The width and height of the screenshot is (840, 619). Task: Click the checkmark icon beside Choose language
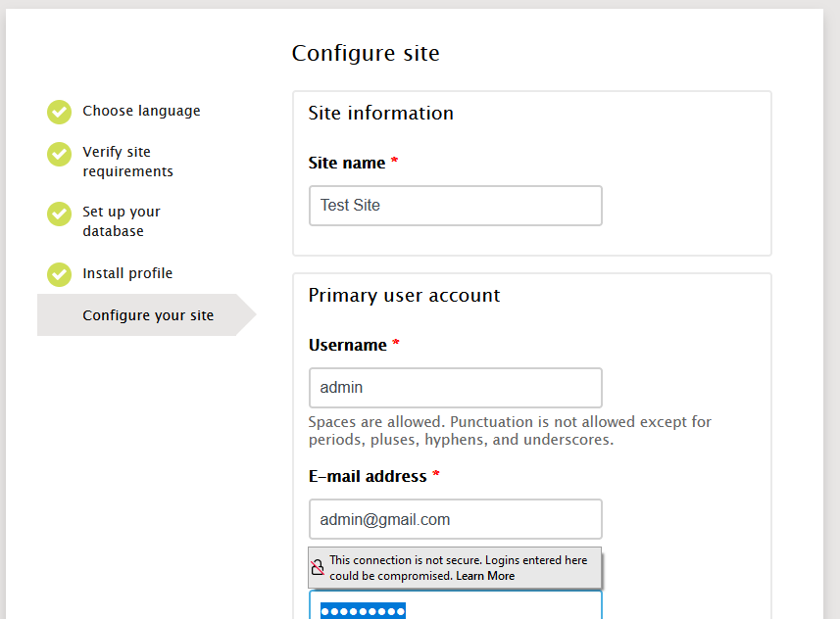[60, 112]
